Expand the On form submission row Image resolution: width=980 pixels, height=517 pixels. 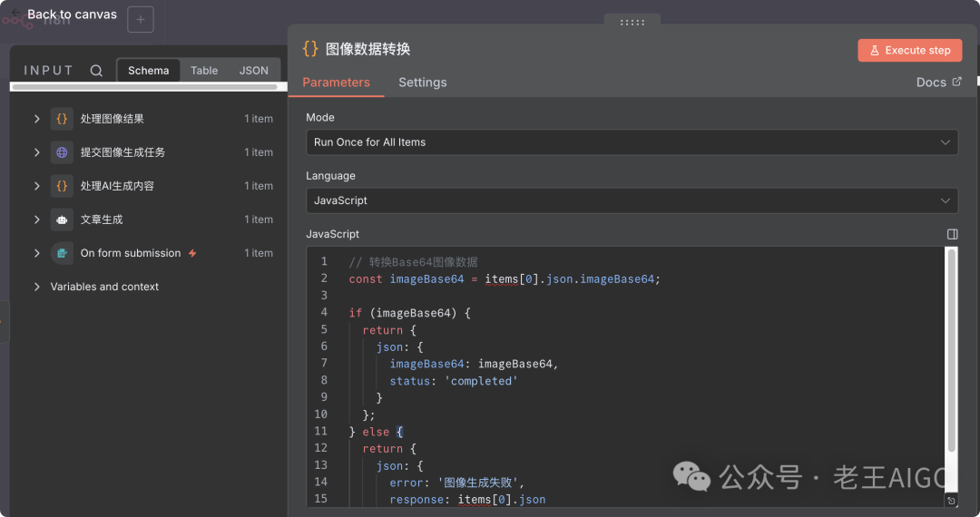tap(37, 253)
